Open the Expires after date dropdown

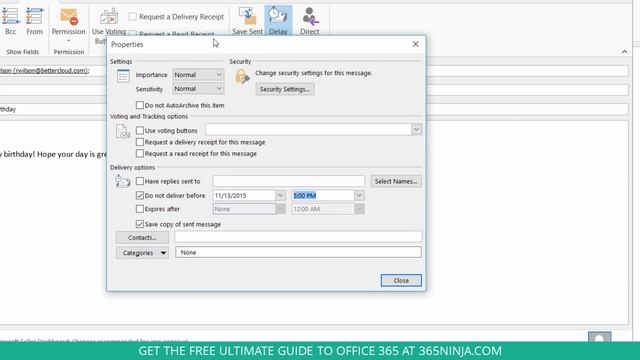(x=280, y=209)
